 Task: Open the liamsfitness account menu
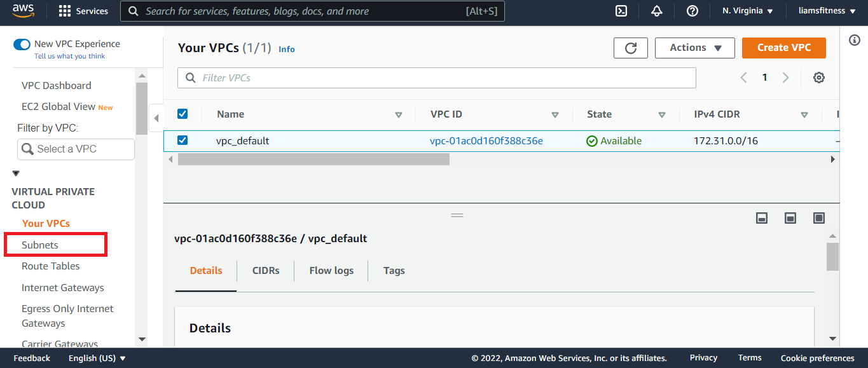pyautogui.click(x=827, y=11)
